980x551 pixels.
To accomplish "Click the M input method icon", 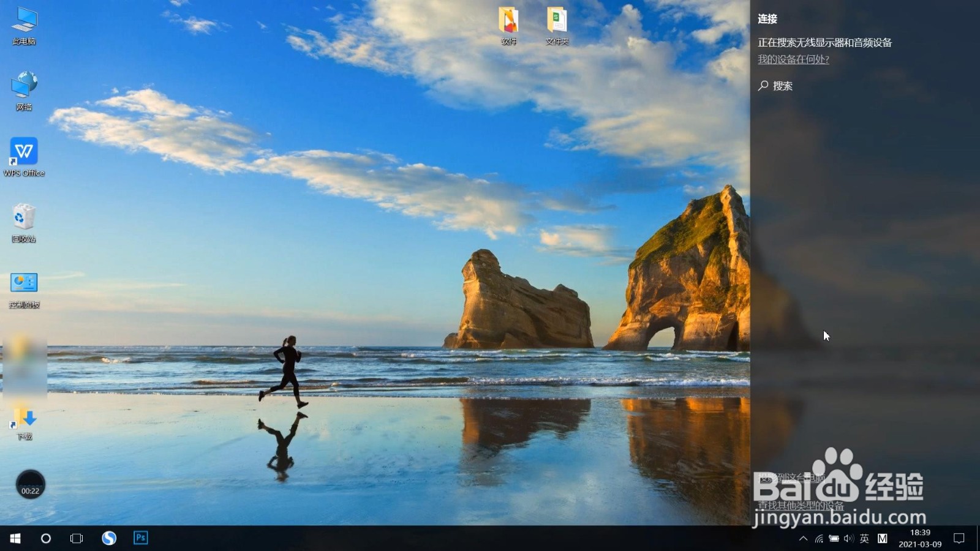I will coord(883,539).
